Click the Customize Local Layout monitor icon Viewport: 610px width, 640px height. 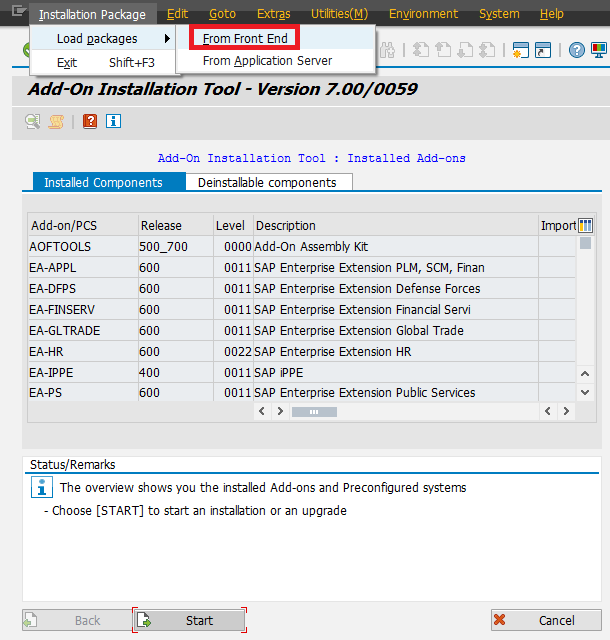598,50
